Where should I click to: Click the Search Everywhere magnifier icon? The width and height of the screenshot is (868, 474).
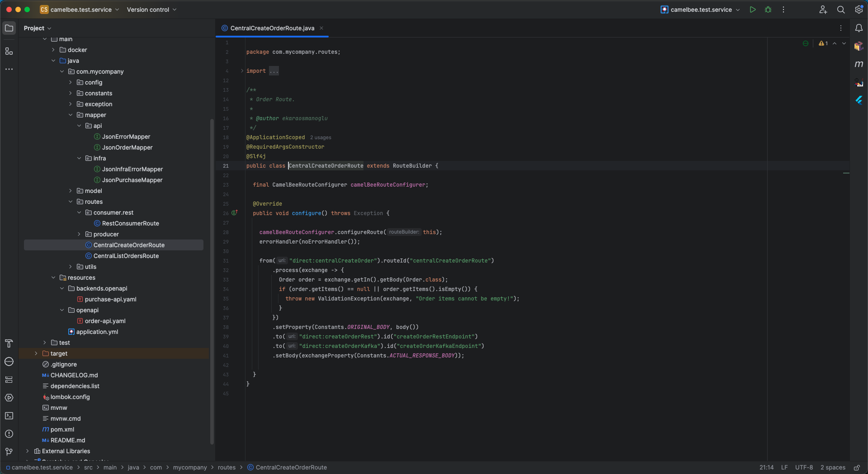[841, 9]
